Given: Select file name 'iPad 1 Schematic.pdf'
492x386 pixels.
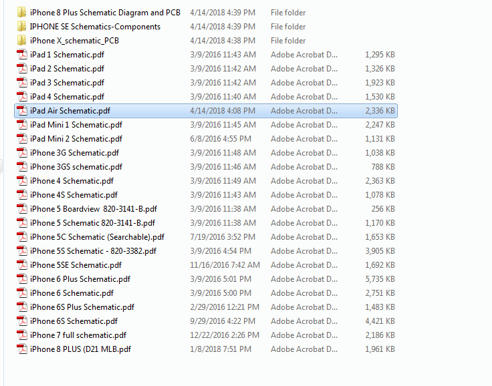Looking at the screenshot, I should click(67, 55).
